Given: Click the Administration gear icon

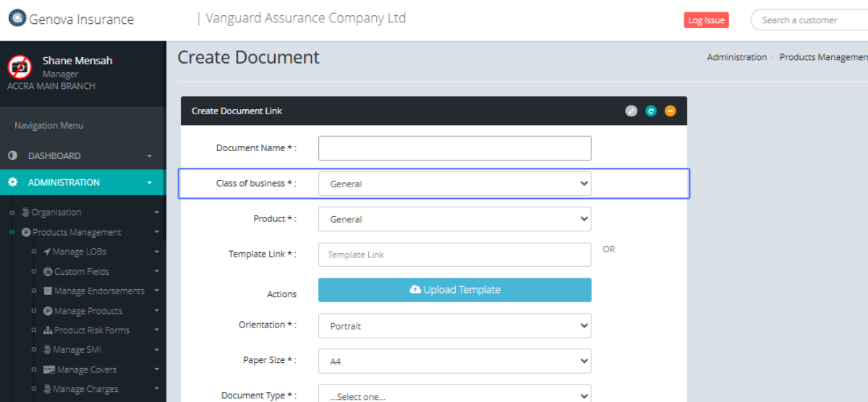Looking at the screenshot, I should click(x=12, y=182).
